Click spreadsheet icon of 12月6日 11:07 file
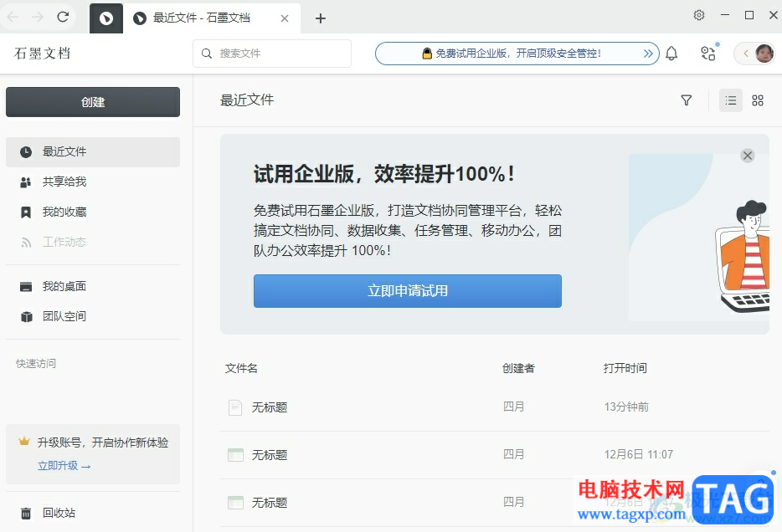The image size is (782, 532). tap(235, 455)
